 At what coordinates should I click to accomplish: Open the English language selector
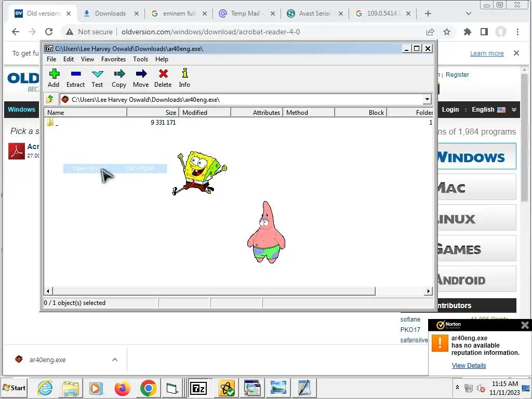[494, 110]
